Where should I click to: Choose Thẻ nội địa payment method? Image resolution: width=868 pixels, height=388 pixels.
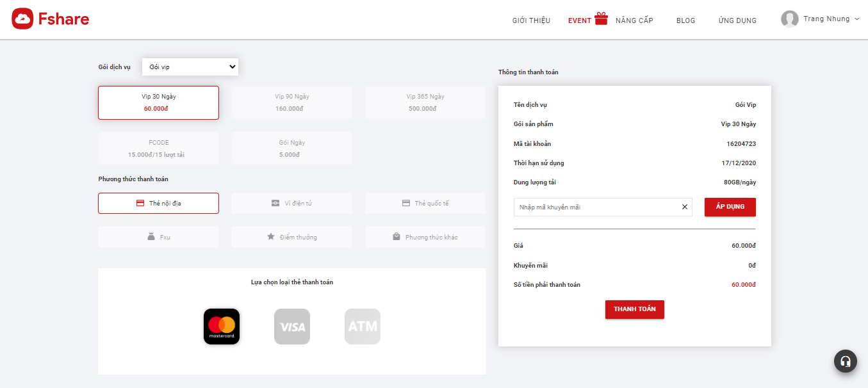point(158,203)
